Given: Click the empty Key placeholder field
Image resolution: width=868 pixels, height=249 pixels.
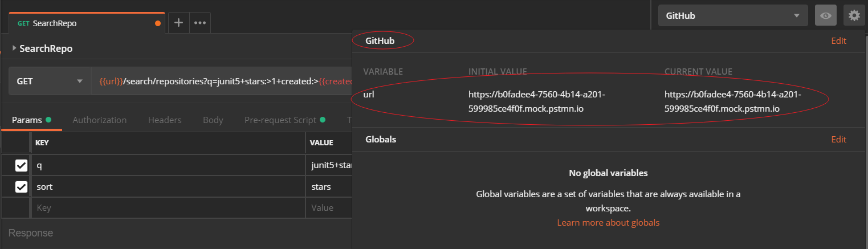Looking at the screenshot, I should click(168, 208).
